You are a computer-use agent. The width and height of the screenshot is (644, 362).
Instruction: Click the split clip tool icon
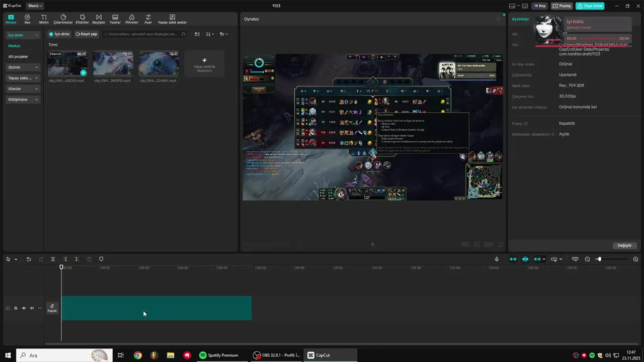(53, 259)
